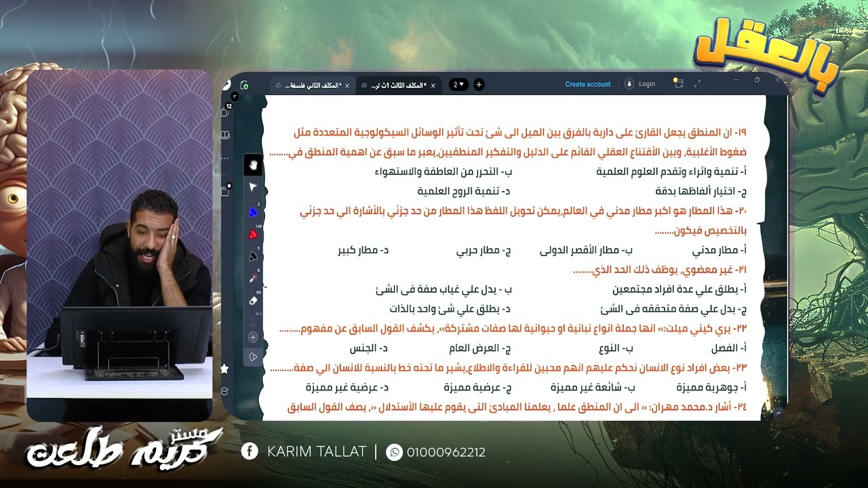Open the tab count dropdown showing 2

[x=458, y=85]
